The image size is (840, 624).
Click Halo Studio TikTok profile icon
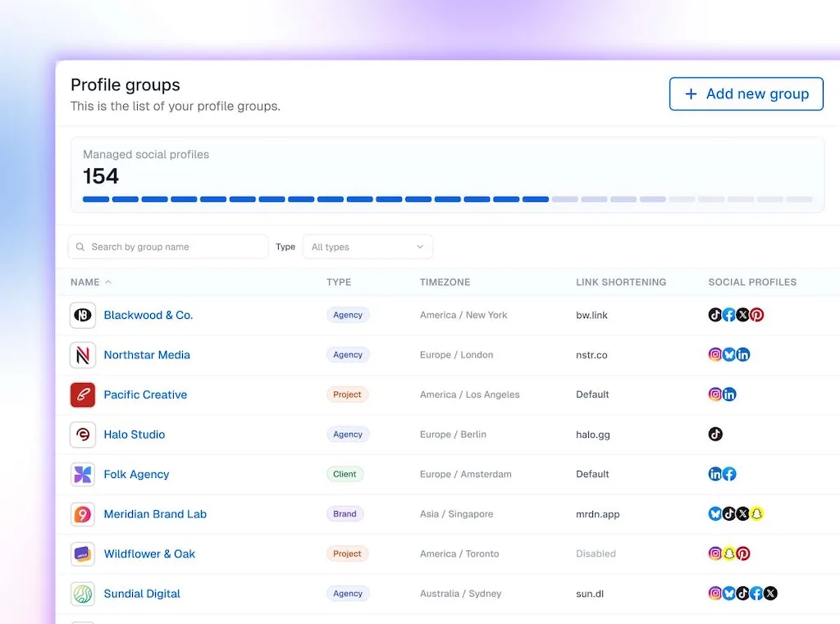pos(715,434)
